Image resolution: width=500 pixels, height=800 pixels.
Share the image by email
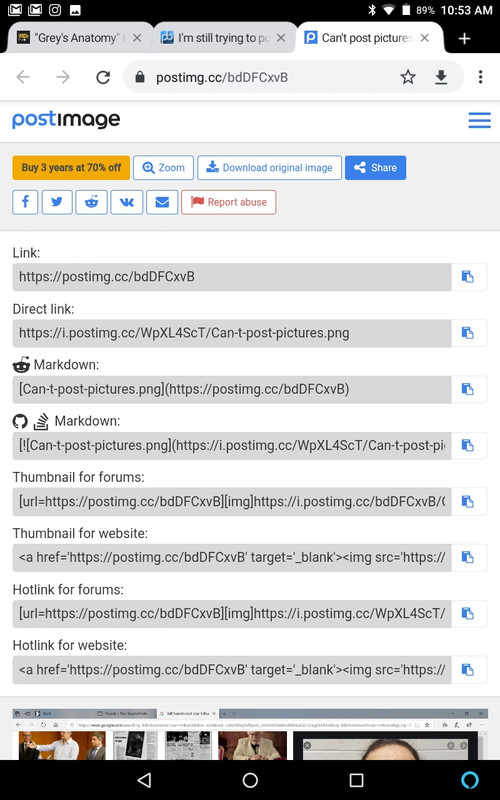(x=162, y=202)
